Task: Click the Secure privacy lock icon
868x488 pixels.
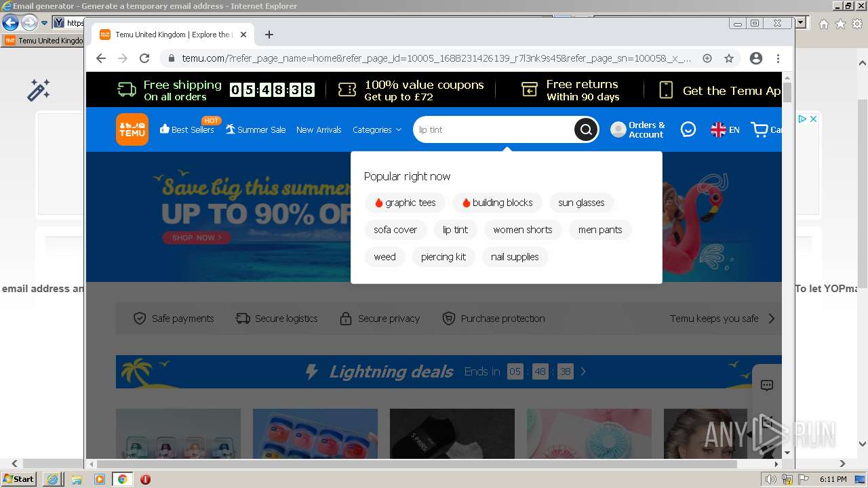Action: coord(346,319)
